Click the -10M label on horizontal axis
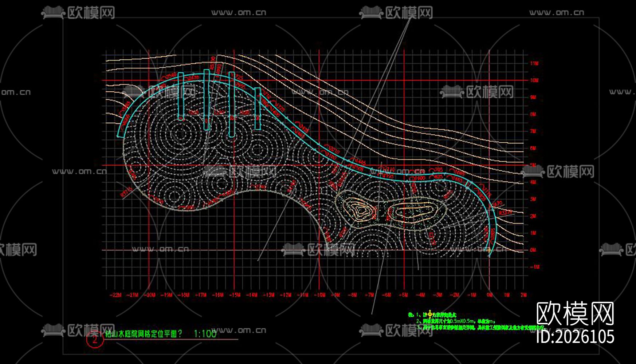636x364 pixels. [319, 295]
